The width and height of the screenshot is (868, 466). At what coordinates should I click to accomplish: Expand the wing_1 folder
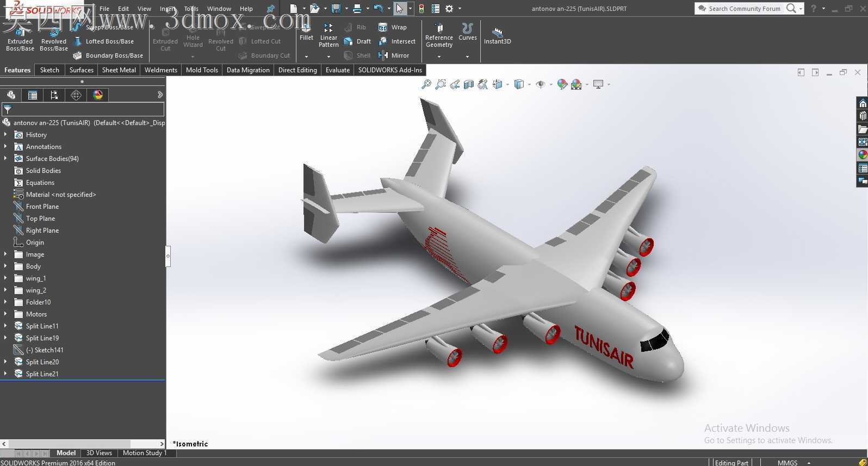pos(5,278)
